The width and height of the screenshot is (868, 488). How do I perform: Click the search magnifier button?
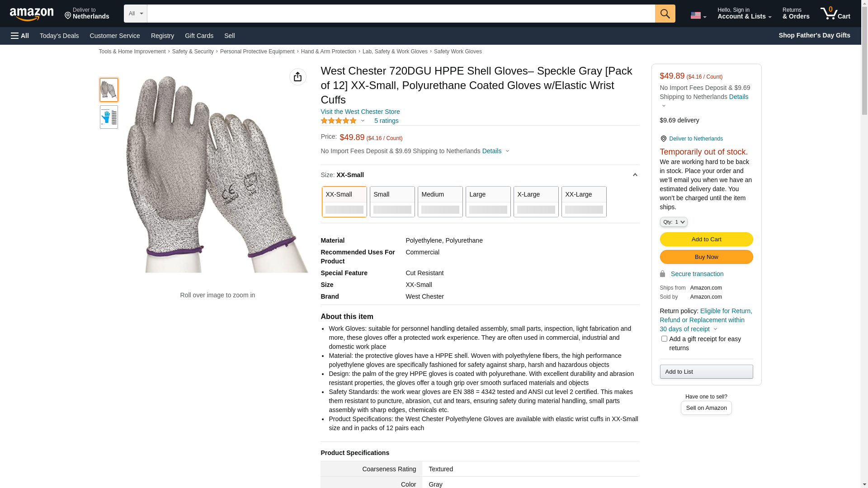665,14
